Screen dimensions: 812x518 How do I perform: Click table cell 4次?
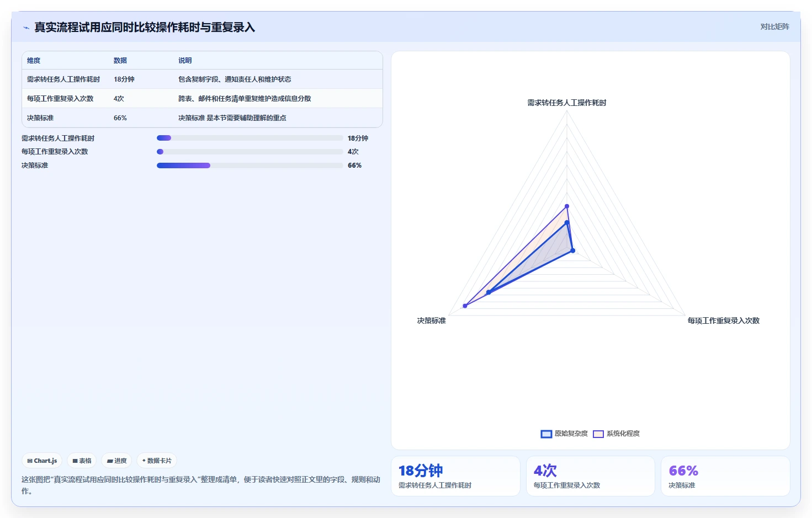coord(119,99)
